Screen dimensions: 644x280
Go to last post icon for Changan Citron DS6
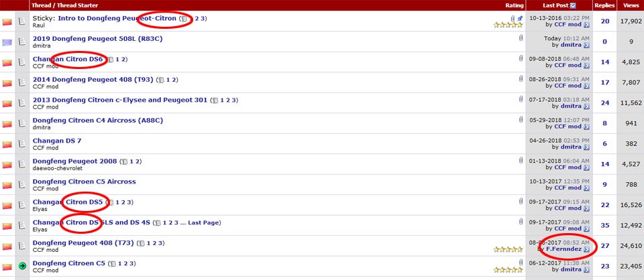click(x=586, y=66)
